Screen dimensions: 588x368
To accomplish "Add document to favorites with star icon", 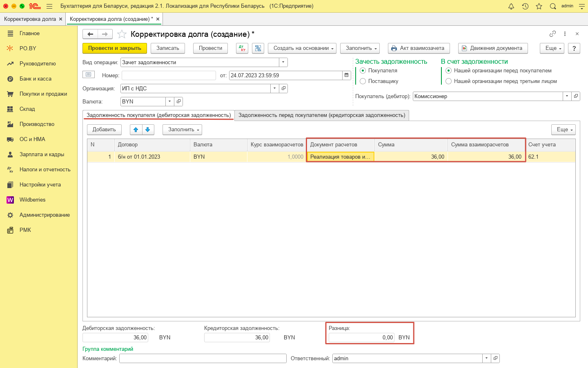I will click(122, 34).
